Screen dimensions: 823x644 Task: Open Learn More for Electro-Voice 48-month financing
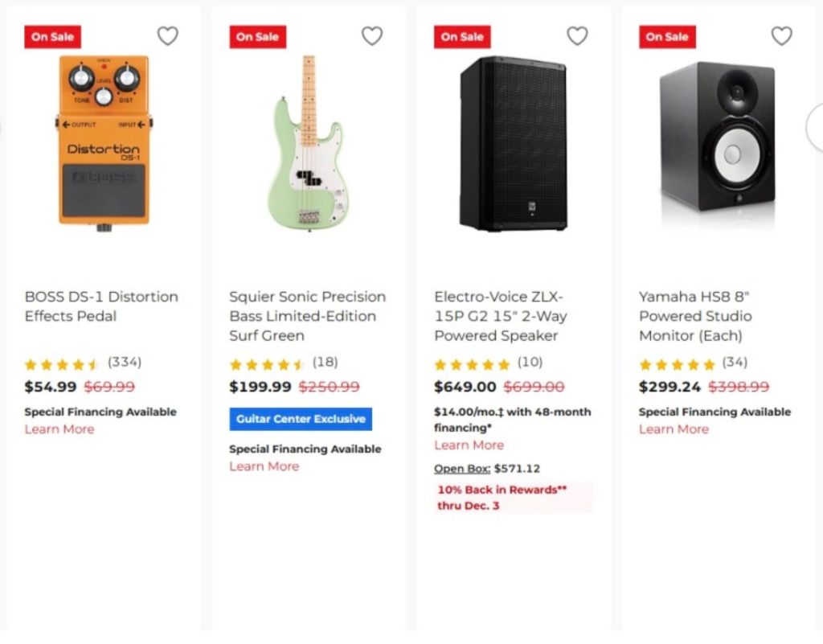469,445
